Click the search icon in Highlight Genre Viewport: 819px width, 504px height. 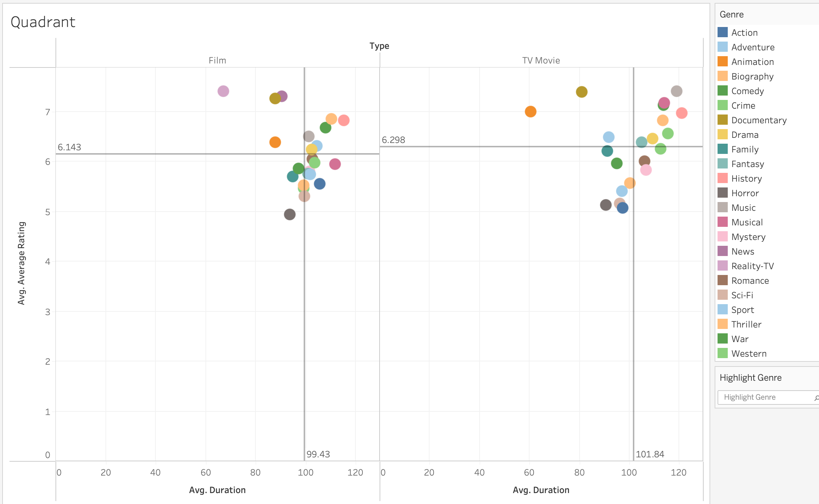point(815,398)
